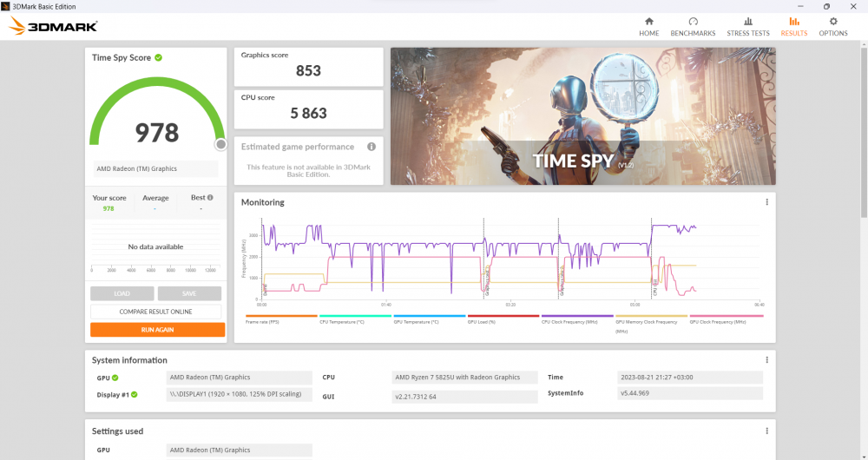Click the SystemInfo version v5.44.969

coord(690,393)
